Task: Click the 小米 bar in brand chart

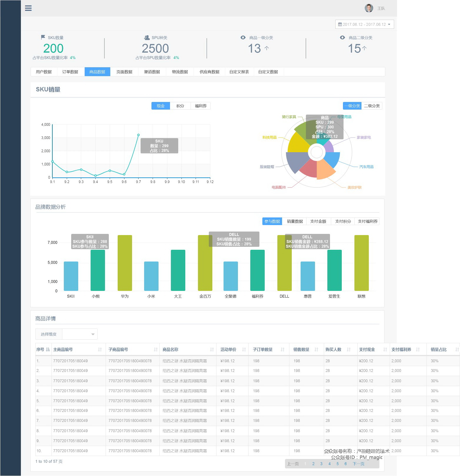Action: pos(151,276)
